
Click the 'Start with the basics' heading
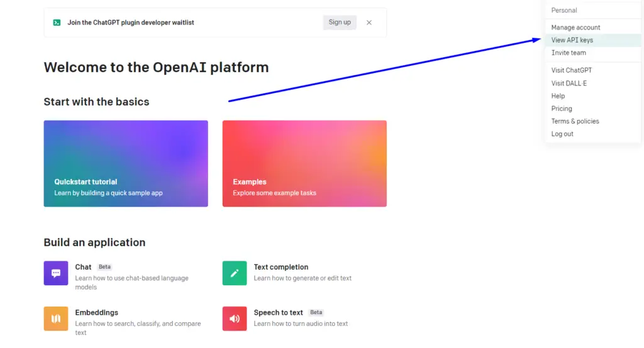96,102
